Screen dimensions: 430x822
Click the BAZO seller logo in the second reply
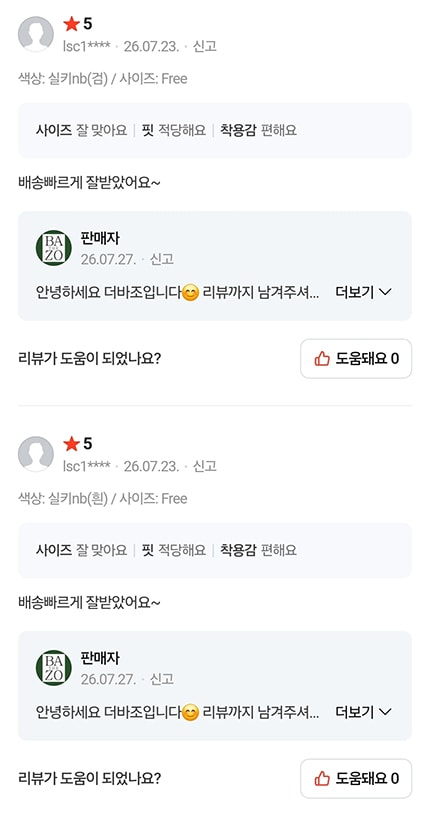[x=53, y=667]
